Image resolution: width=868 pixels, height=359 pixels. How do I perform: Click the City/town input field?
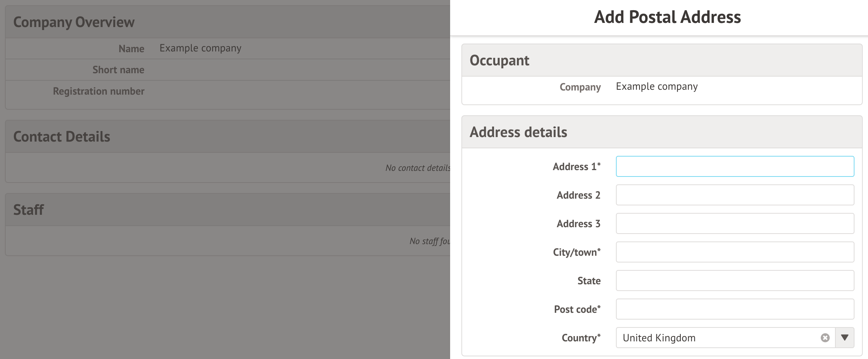735,252
